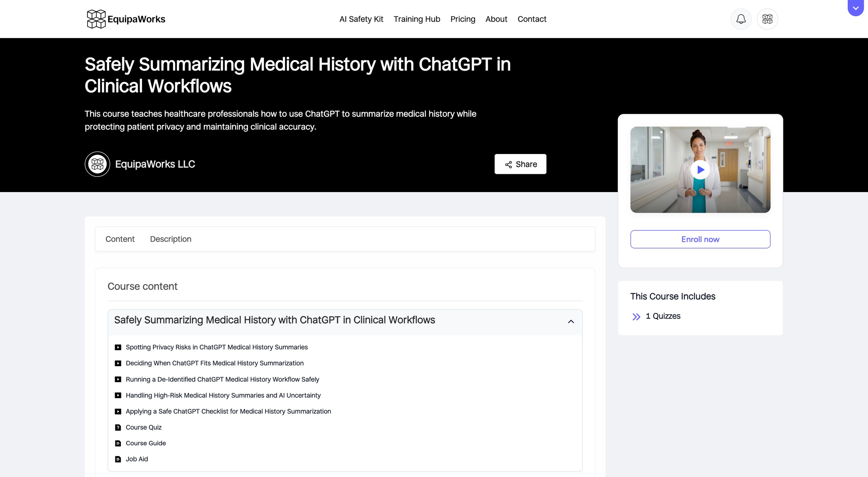
Task: Open lesson Handling High-Risk Medical History Summaries
Action: coord(223,395)
